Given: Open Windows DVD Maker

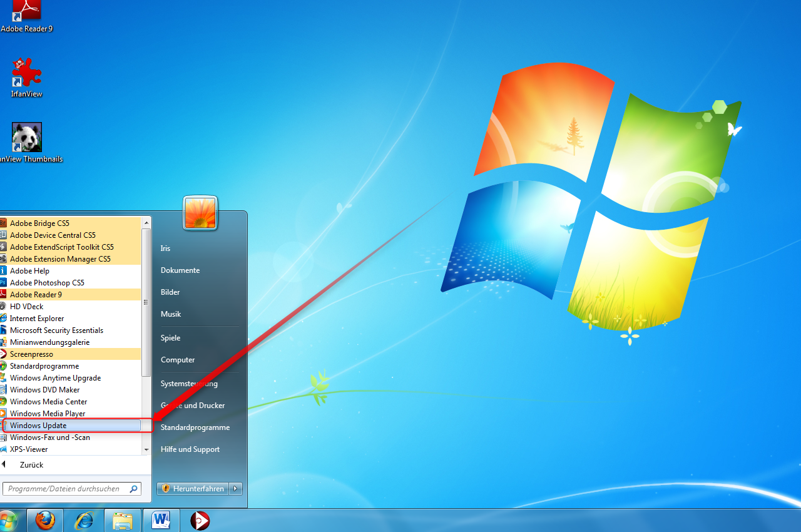Looking at the screenshot, I should [x=70, y=389].
